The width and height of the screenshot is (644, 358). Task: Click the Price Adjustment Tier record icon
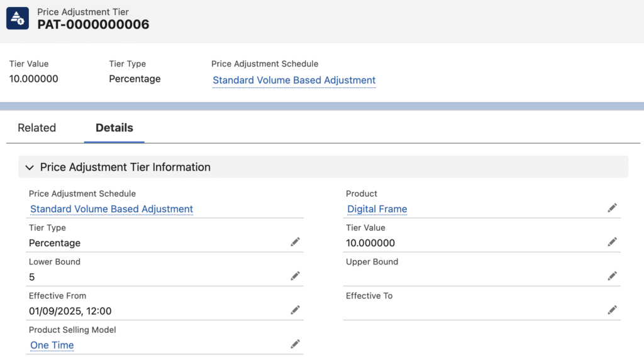18,18
